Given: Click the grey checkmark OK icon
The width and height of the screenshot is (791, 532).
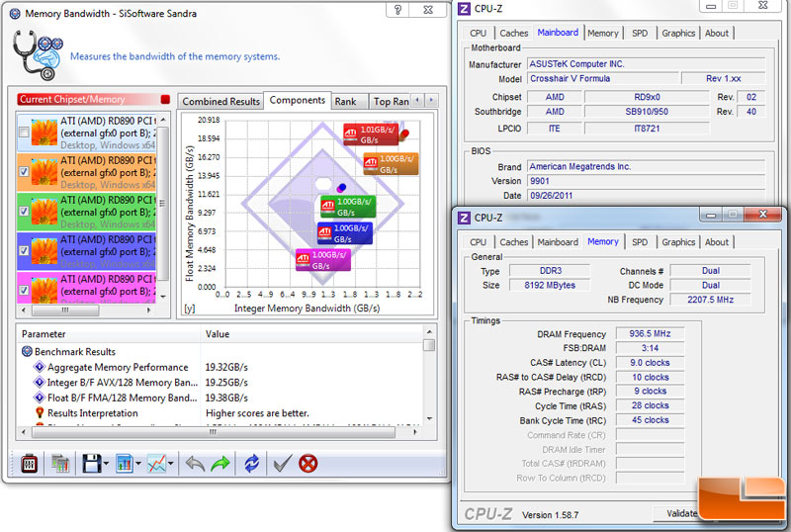Looking at the screenshot, I should coord(282,463).
